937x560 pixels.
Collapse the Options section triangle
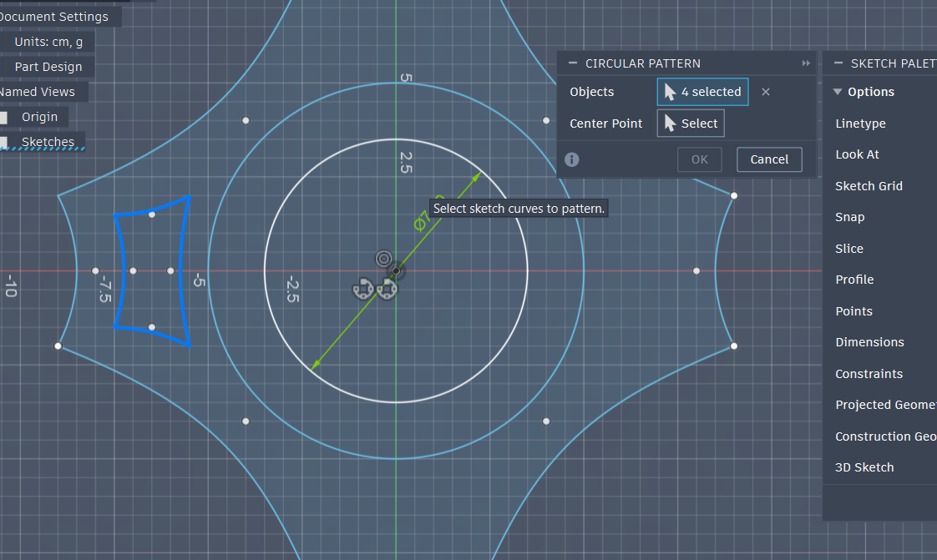838,92
